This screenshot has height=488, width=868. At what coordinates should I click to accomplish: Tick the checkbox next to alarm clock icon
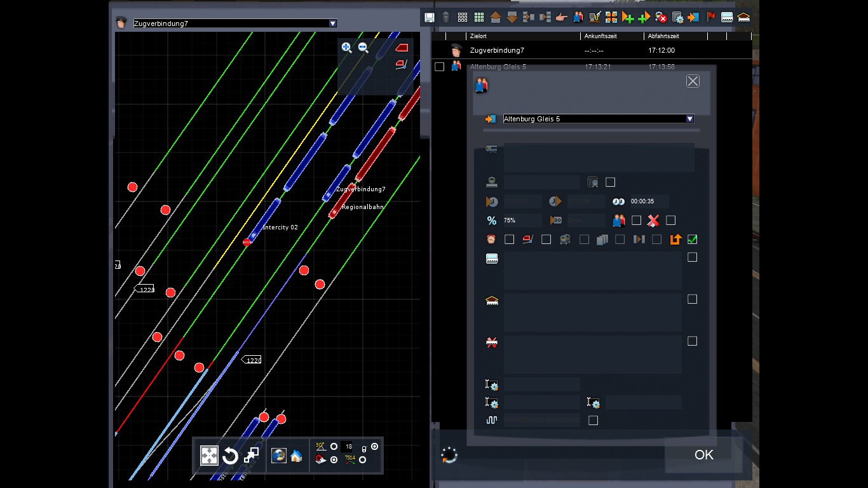pyautogui.click(x=509, y=240)
